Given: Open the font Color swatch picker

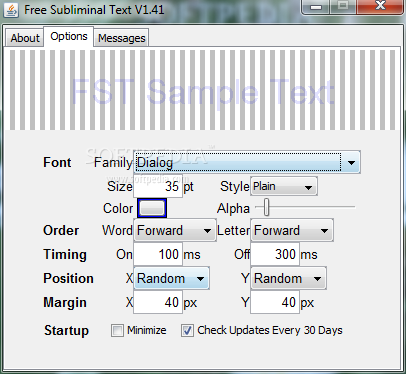Looking at the screenshot, I should click(152, 208).
